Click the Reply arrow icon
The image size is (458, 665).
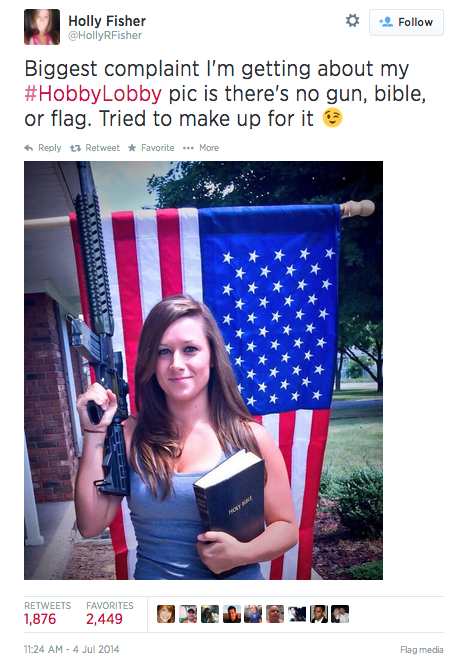click(x=29, y=148)
